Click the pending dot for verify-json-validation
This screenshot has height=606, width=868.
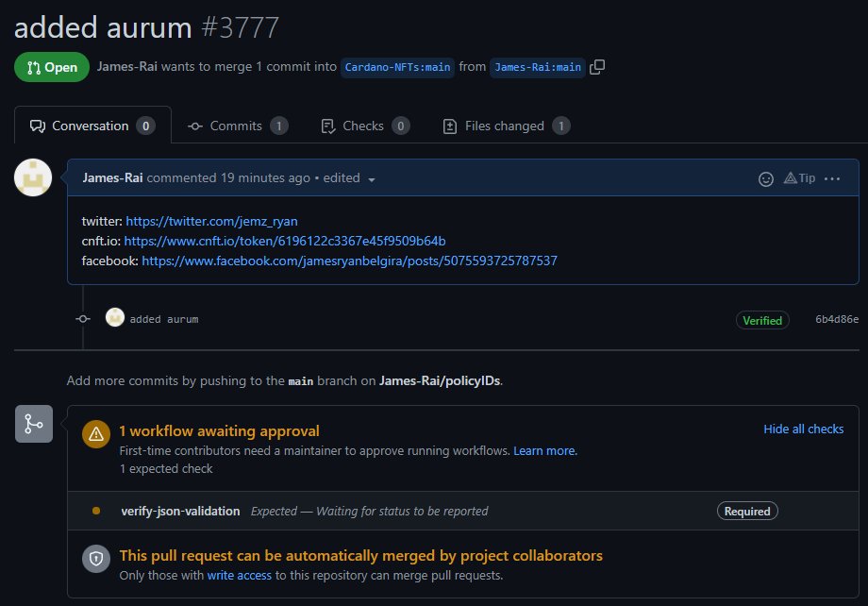[96, 511]
